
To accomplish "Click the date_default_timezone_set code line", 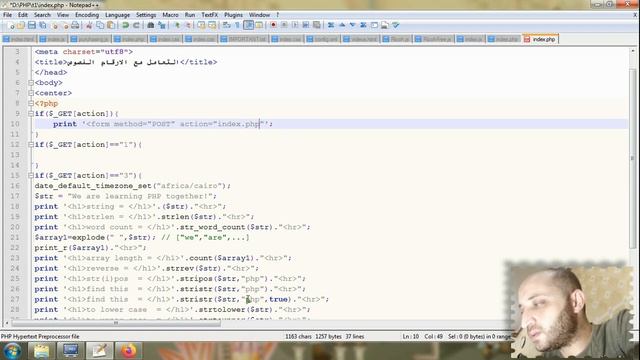I will click(133, 186).
